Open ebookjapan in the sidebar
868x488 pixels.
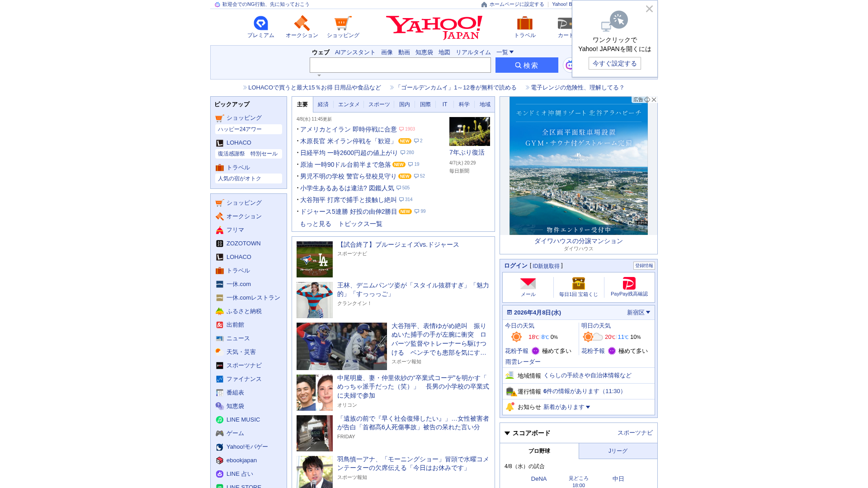tap(241, 460)
